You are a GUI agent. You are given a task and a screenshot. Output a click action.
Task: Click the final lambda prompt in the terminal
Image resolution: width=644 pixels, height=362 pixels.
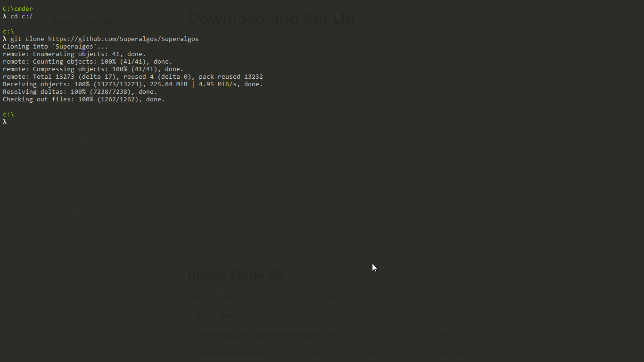pos(5,122)
